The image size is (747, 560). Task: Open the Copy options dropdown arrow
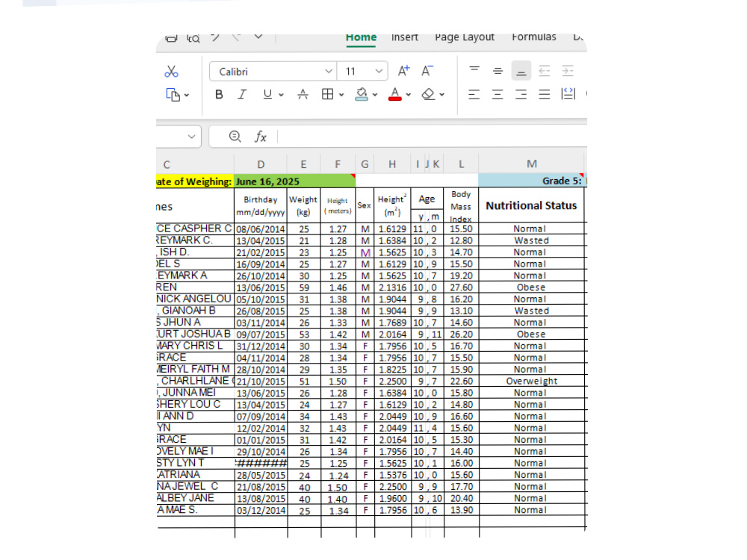coord(187,96)
